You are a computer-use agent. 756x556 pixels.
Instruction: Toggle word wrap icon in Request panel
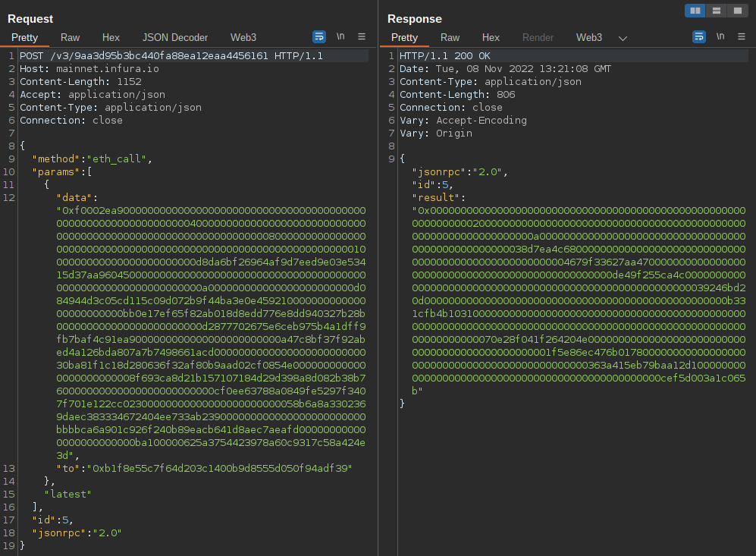coord(319,36)
